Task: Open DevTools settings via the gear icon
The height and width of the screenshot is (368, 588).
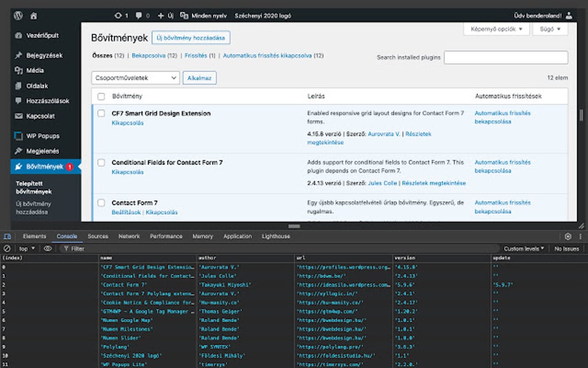Action: (x=568, y=236)
